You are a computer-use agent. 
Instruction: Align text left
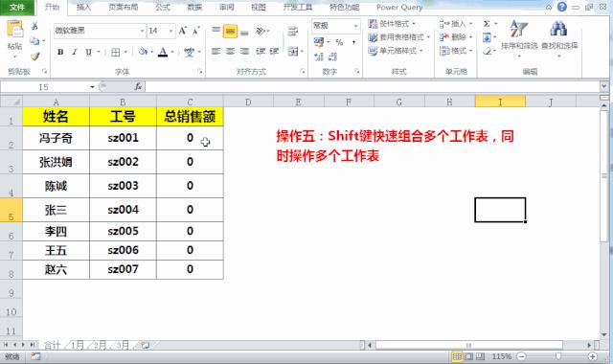click(216, 51)
